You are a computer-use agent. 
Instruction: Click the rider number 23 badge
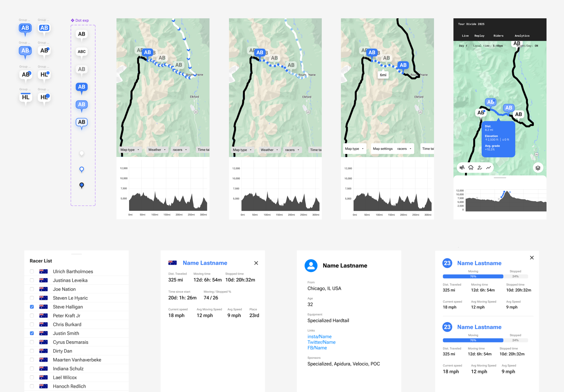tap(447, 263)
